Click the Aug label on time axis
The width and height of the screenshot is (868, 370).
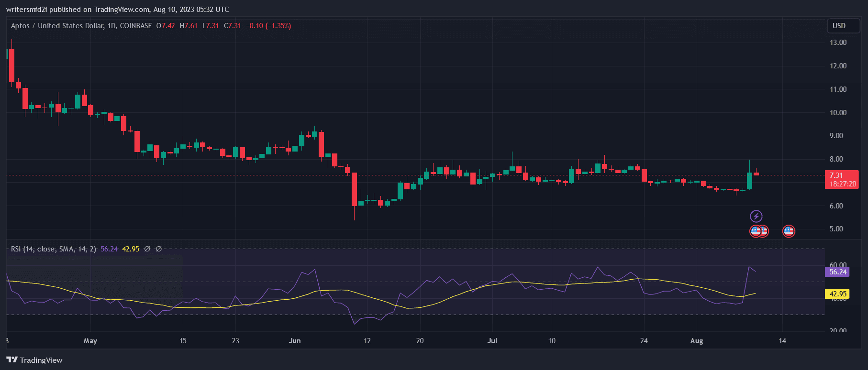tap(697, 341)
